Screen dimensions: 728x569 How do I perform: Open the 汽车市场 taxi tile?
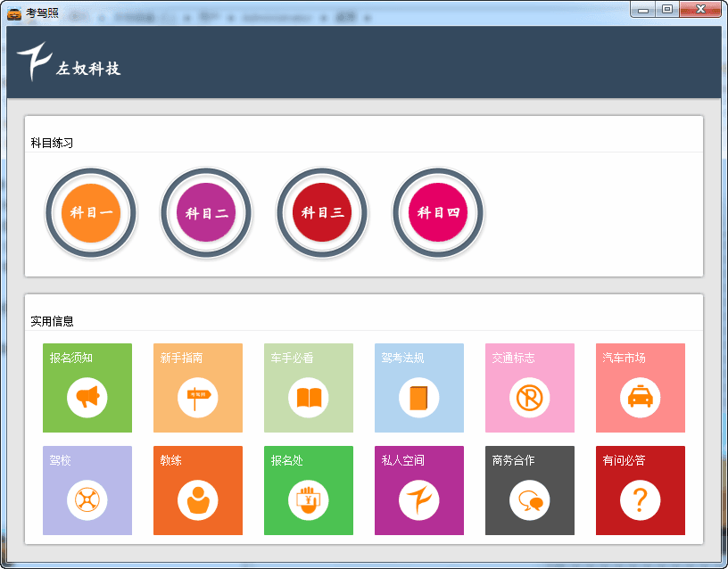tap(641, 388)
